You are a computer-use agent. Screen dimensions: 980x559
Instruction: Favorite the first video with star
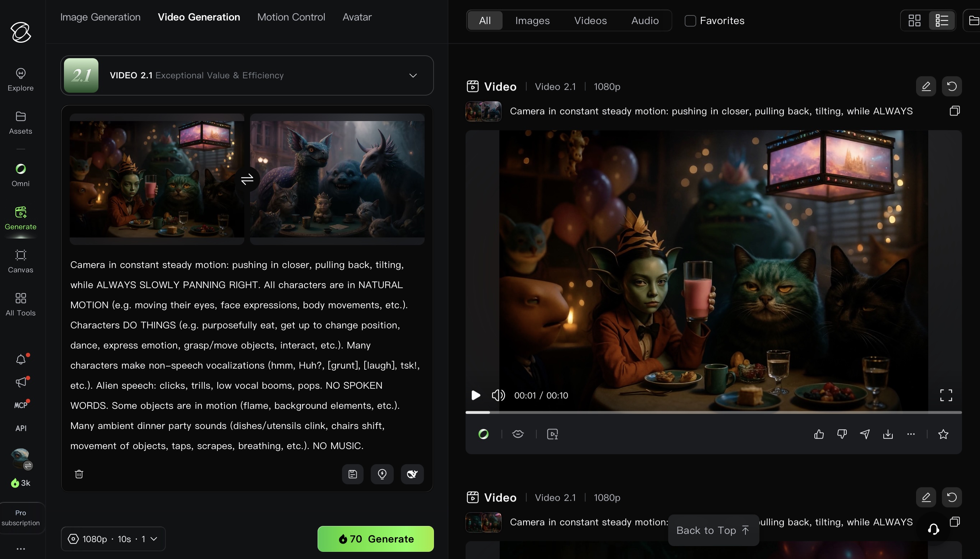point(943,434)
